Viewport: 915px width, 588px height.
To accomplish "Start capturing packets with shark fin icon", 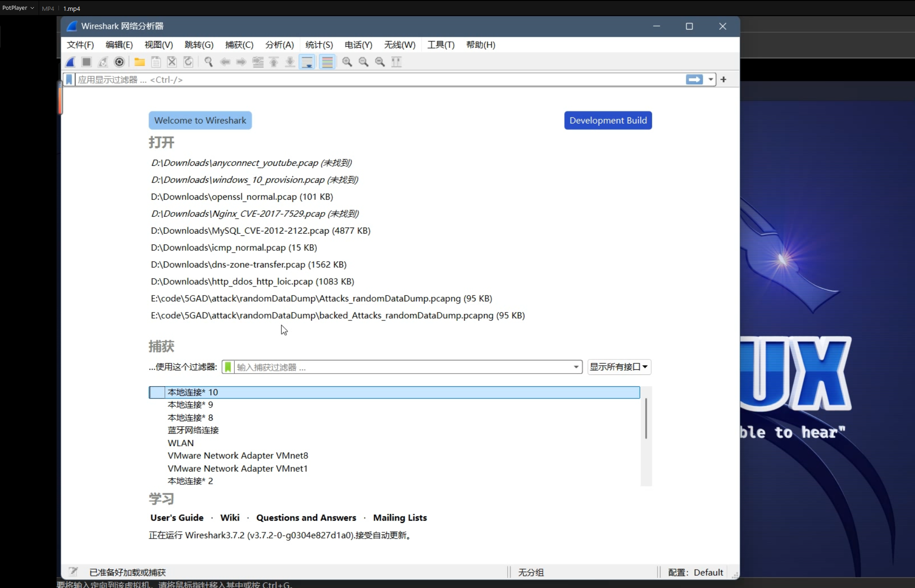I will (71, 62).
